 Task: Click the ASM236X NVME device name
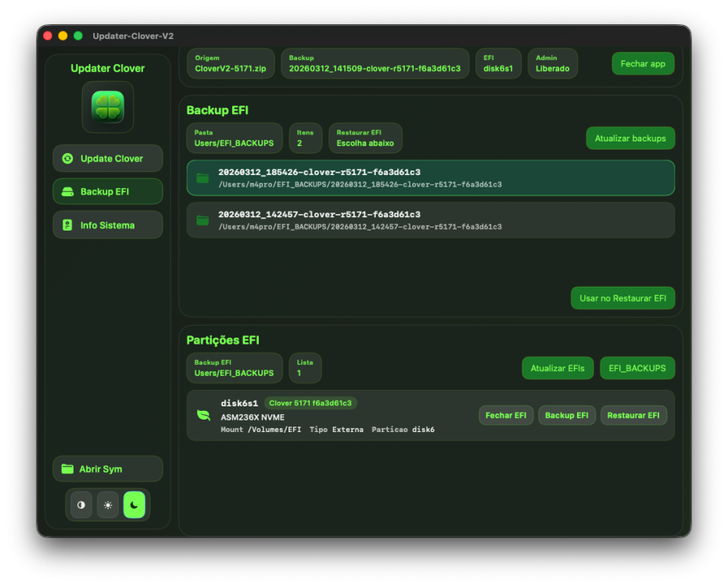pos(253,417)
